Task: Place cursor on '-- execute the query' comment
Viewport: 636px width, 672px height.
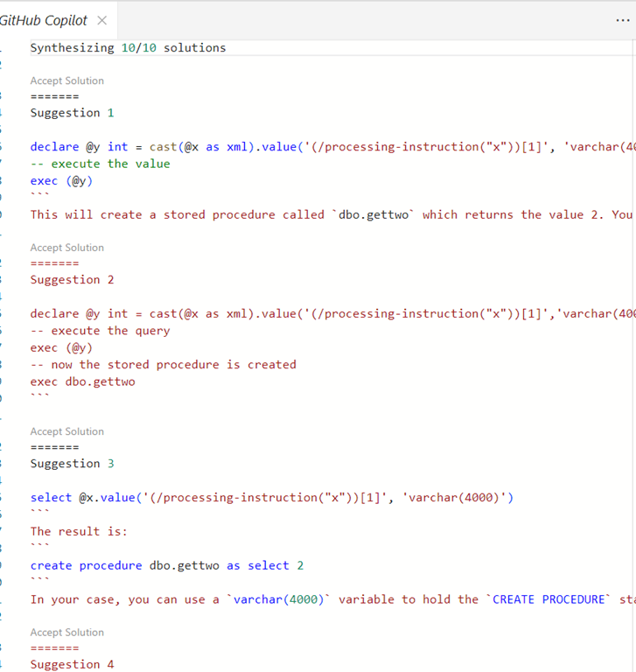Action: (x=100, y=331)
